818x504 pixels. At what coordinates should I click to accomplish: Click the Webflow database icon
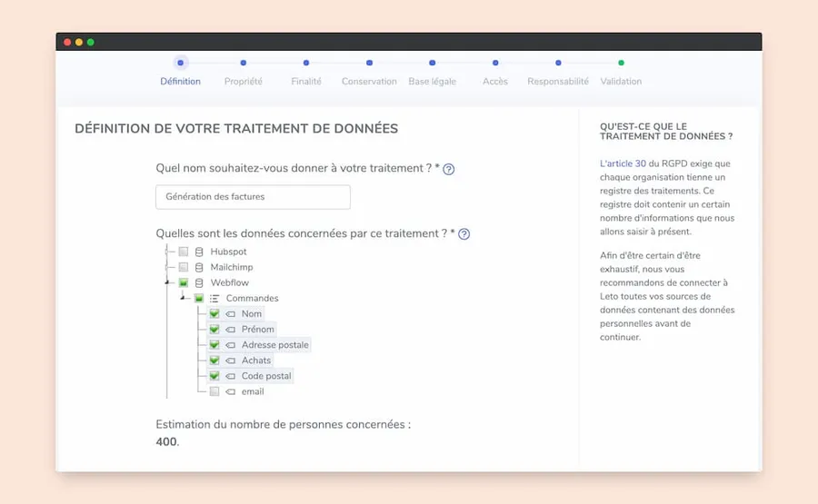(x=199, y=283)
